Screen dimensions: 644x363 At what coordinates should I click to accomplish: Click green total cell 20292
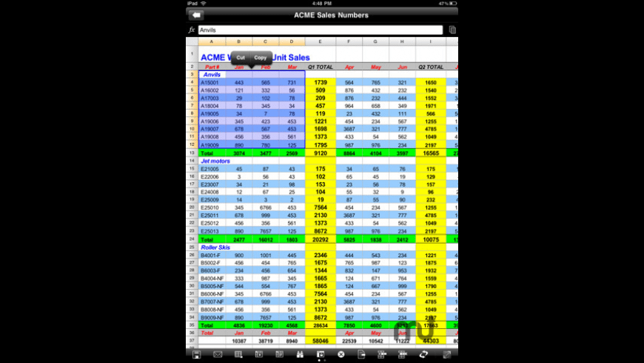pyautogui.click(x=321, y=239)
